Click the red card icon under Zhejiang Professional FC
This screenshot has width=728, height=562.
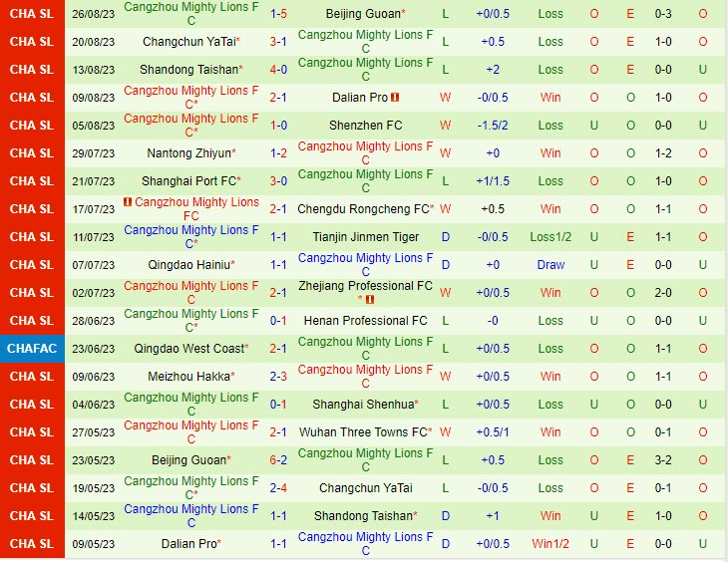click(x=370, y=300)
